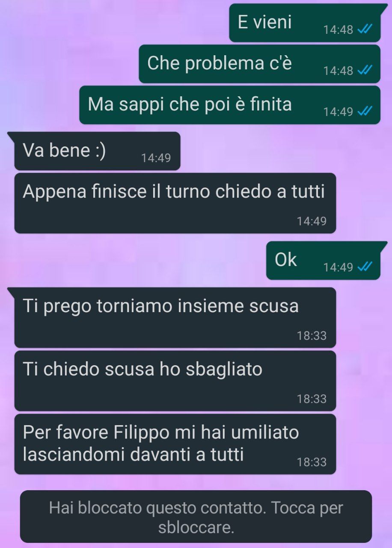Select 'Appena finisce il turno chiedo a tutti' message
Viewport: 392px width, 548px height.
(175, 203)
